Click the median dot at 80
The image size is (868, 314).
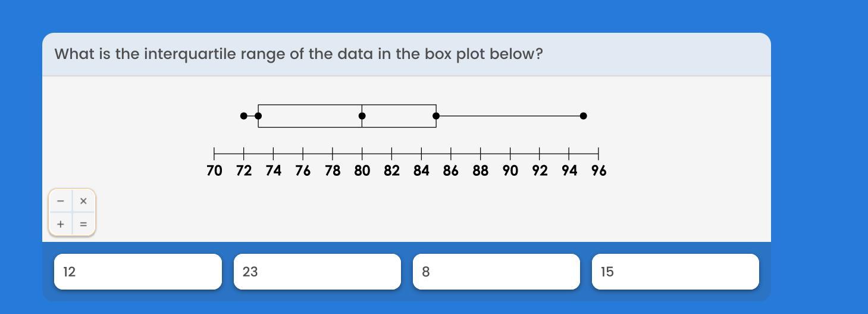pyautogui.click(x=362, y=116)
